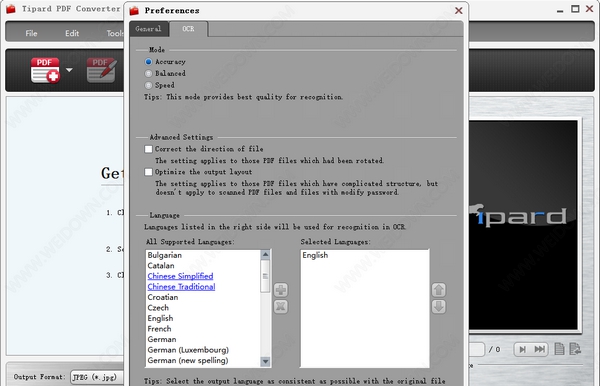Select the Balanced mode radio button
600x386 pixels.
coord(148,73)
